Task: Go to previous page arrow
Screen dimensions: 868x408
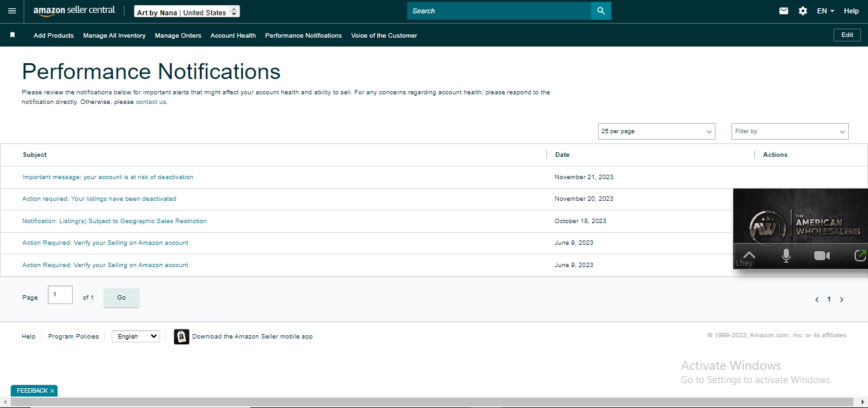Action: (x=817, y=300)
